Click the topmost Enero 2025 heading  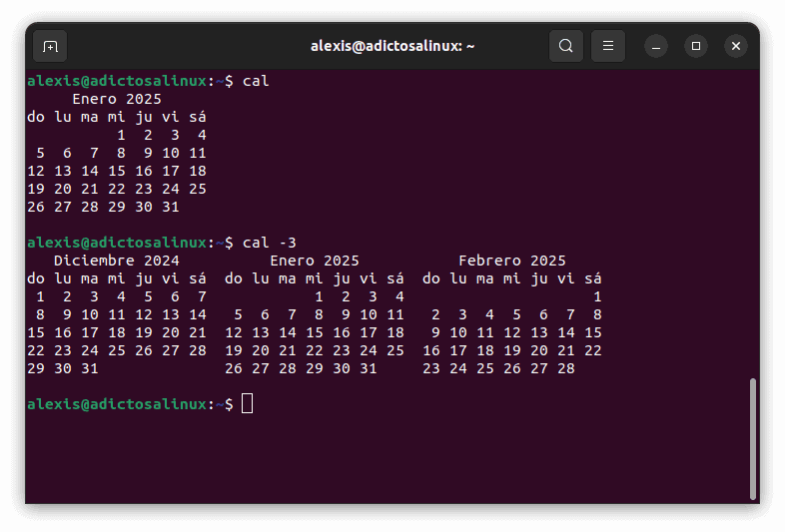tap(117, 99)
